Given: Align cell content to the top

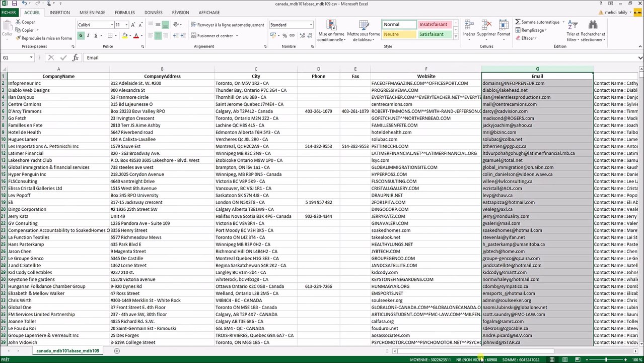Looking at the screenshot, I should click(x=151, y=25).
